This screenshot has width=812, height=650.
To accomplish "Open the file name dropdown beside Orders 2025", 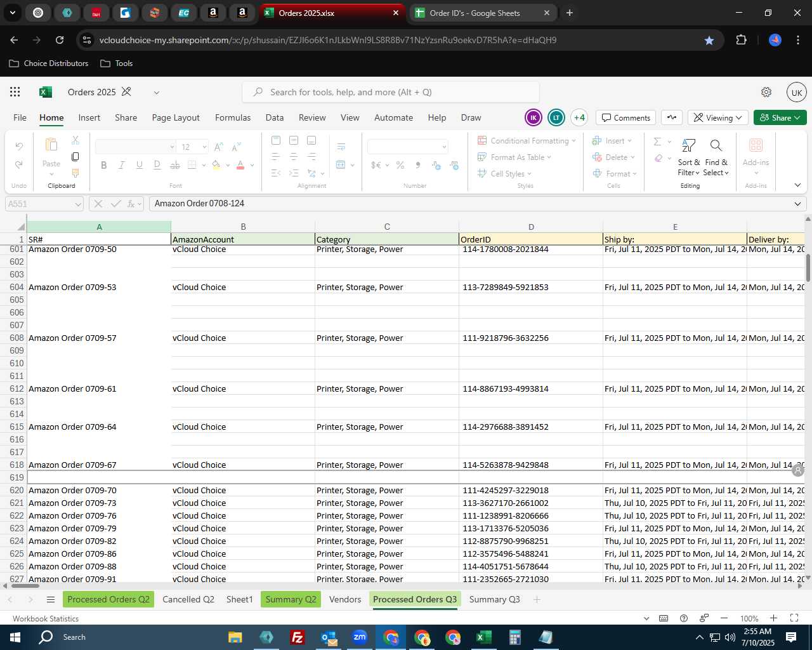I will click(156, 93).
